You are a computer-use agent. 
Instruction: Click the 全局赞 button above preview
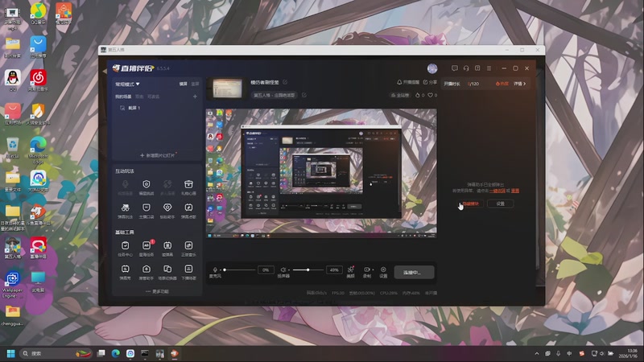pos(399,95)
